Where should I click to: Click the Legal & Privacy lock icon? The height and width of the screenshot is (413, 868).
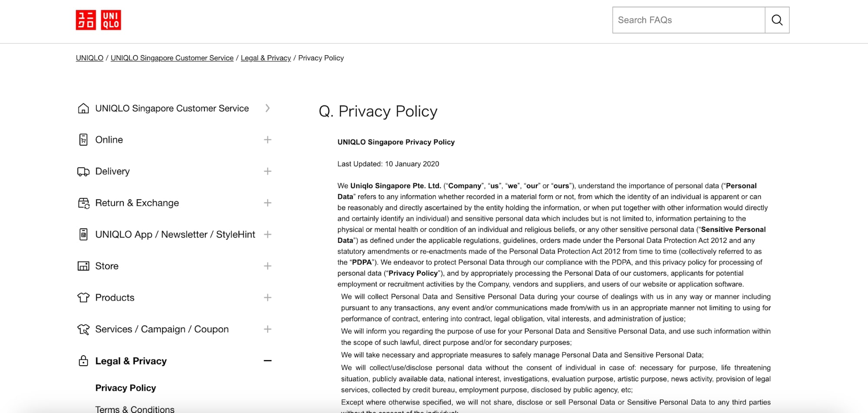(83, 361)
